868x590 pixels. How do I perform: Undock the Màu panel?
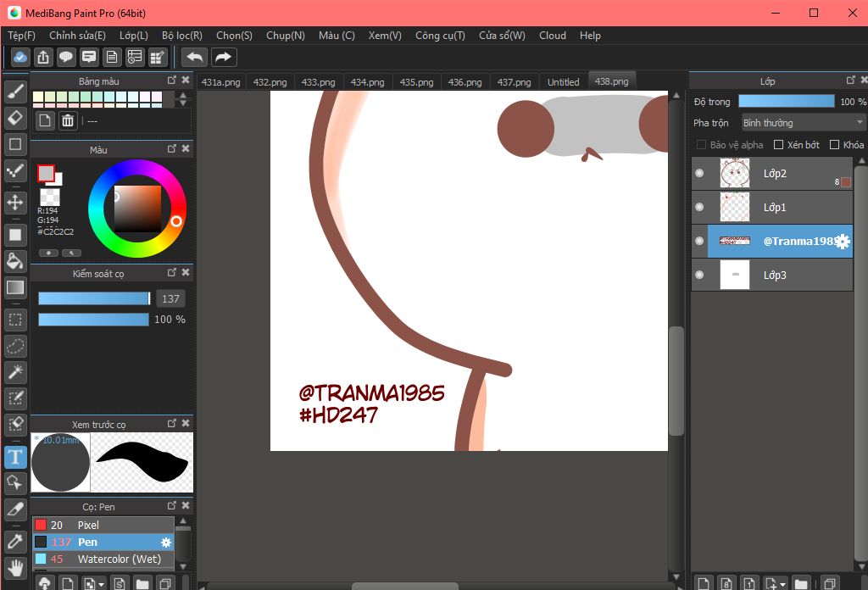171,148
